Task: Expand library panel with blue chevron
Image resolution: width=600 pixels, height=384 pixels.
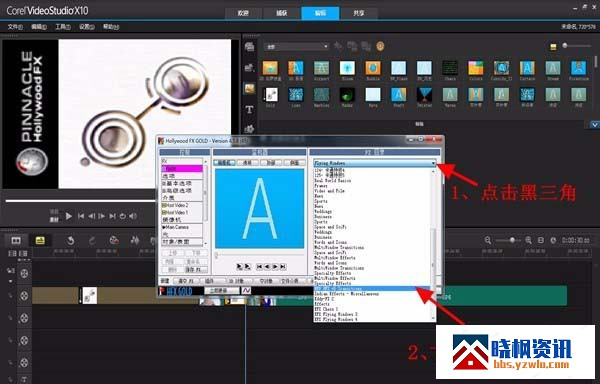Action: (x=594, y=125)
